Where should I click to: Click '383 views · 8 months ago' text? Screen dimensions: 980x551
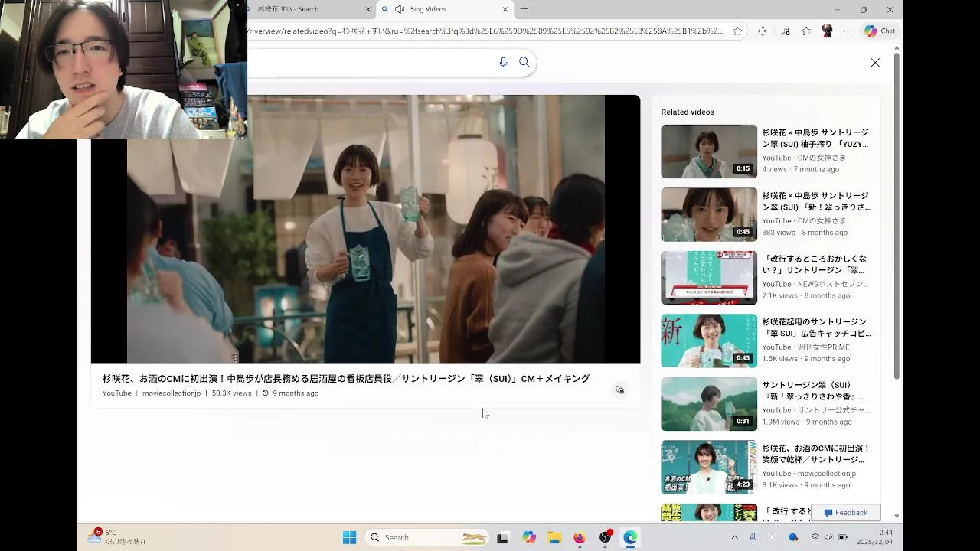(x=805, y=233)
